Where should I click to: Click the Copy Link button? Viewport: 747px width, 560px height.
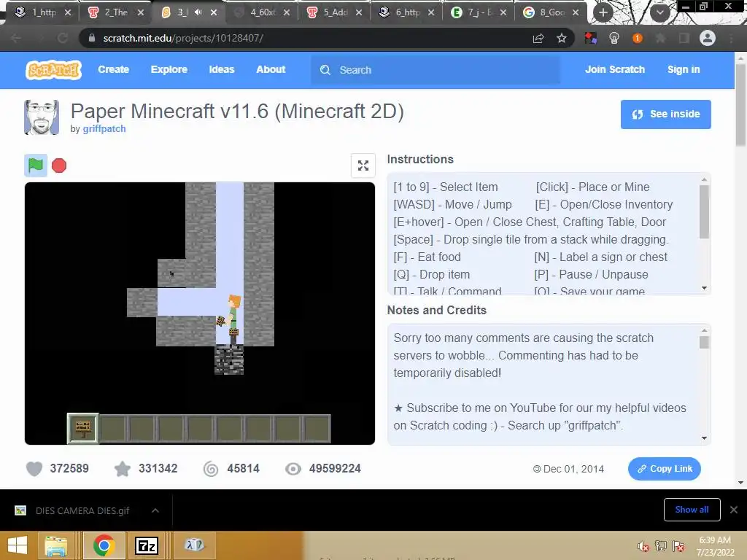pos(664,469)
